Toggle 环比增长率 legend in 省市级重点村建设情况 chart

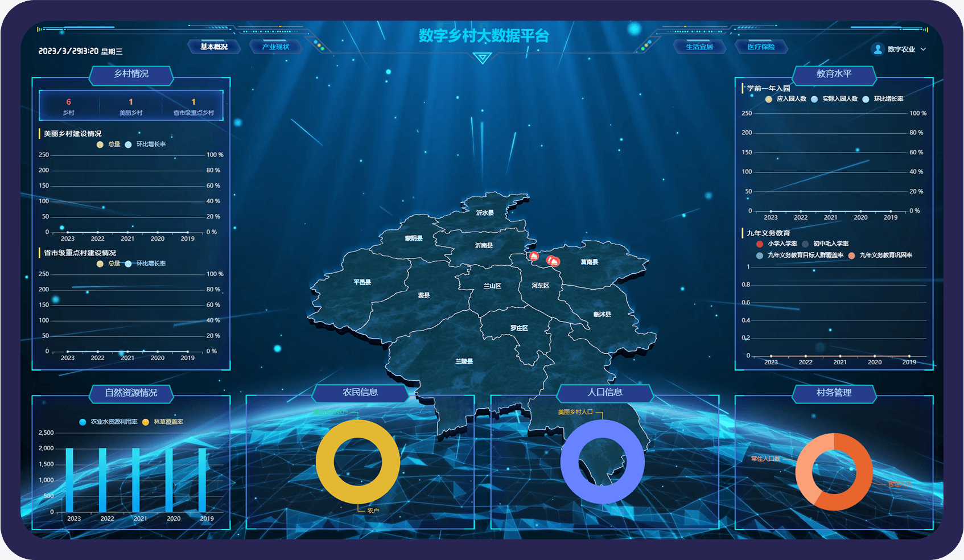click(145, 263)
